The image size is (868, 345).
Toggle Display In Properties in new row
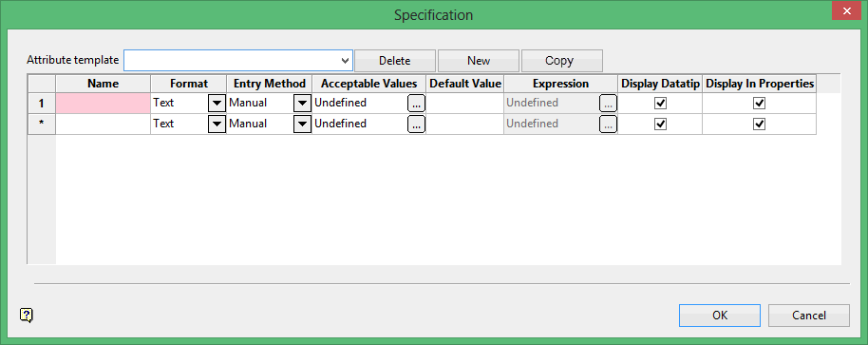[x=760, y=125]
